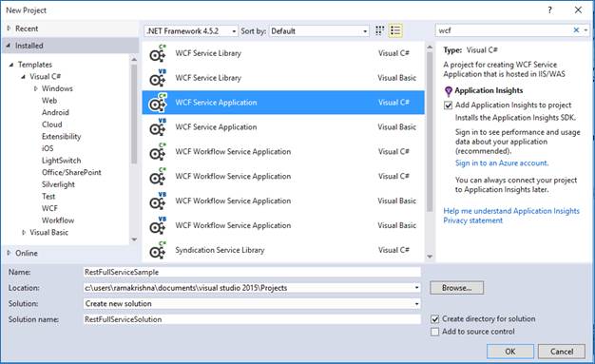This screenshot has height=364, width=595.
Task: Open the .NET Framework version dropdown
Action: tap(191, 31)
